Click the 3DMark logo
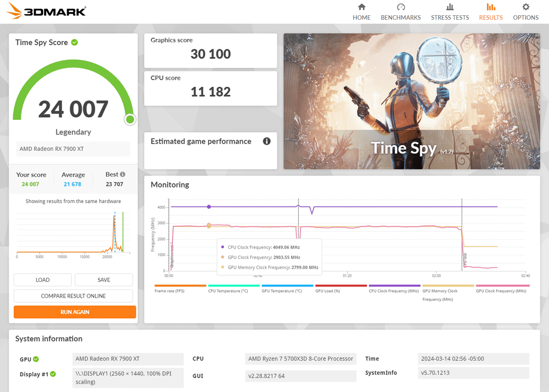The width and height of the screenshot is (549, 392). click(x=46, y=11)
